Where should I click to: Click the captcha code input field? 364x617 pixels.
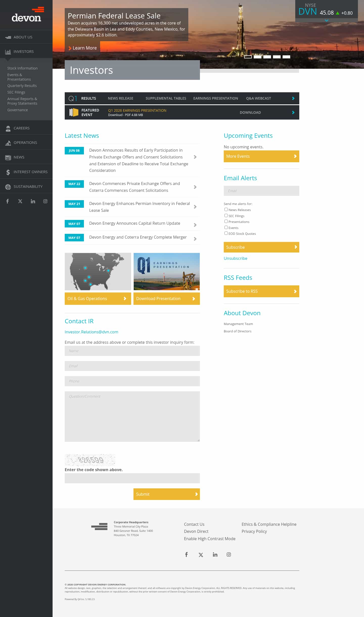pos(132,478)
